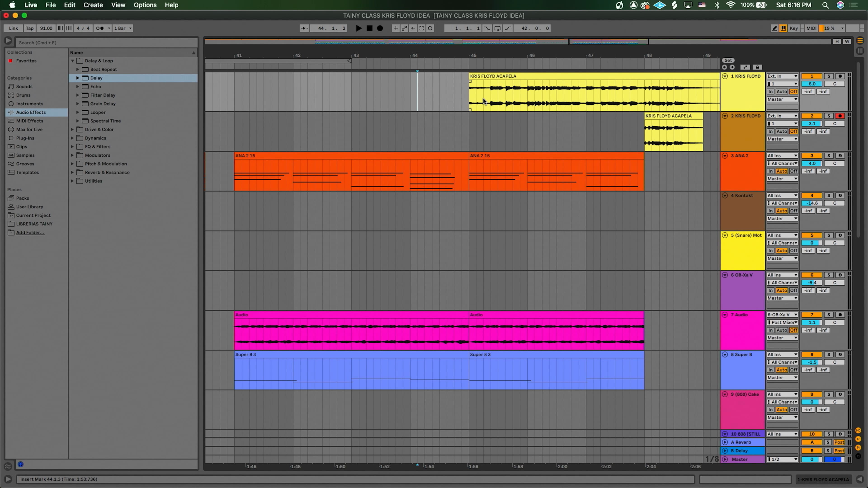This screenshot has width=868, height=488.
Task: Open the Options menu
Action: pyautogui.click(x=145, y=5)
